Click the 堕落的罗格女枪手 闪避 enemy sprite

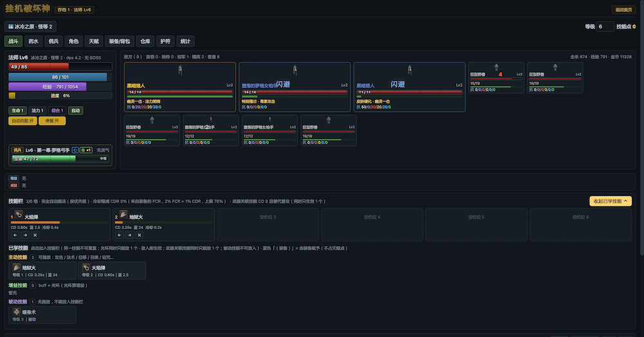294,71
